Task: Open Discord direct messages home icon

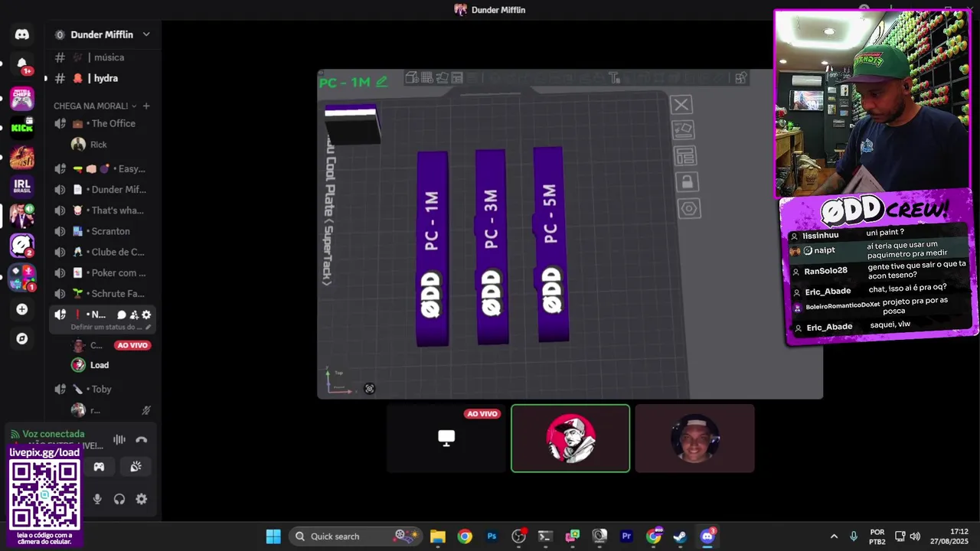Action: 22,34
